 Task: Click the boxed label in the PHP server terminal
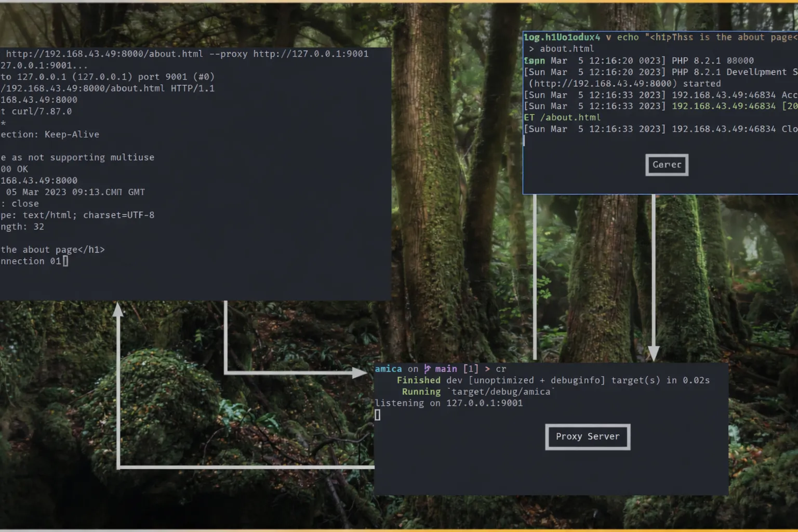pyautogui.click(x=667, y=165)
